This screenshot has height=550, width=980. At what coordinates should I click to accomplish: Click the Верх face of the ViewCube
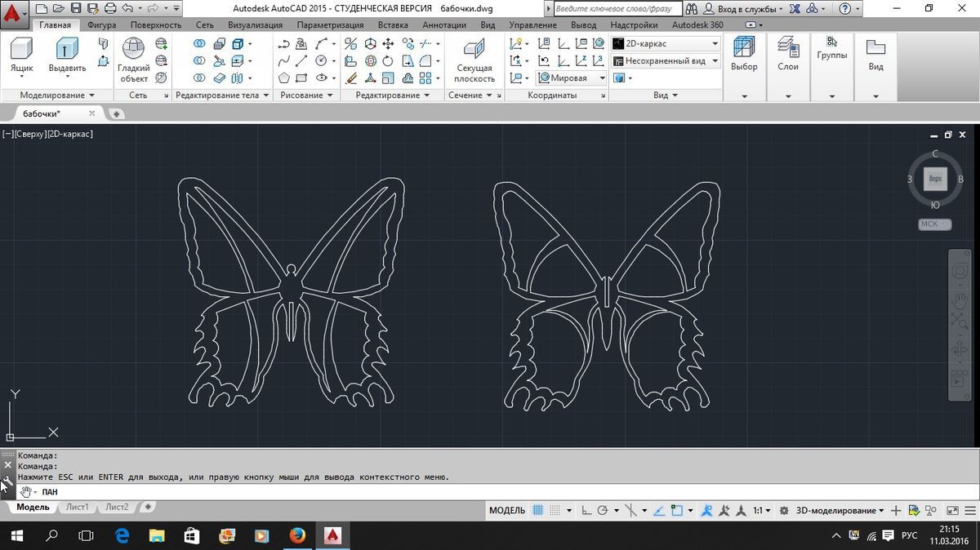[935, 179]
